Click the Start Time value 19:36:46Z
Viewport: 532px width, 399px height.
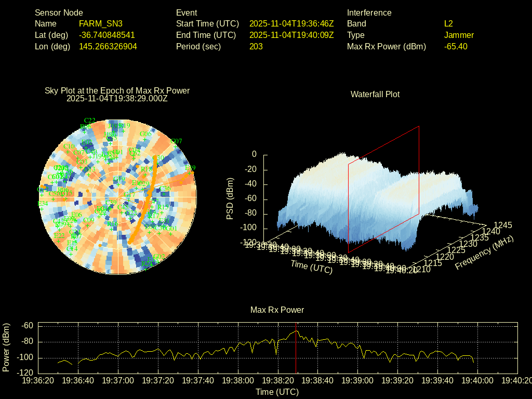[x=291, y=23]
